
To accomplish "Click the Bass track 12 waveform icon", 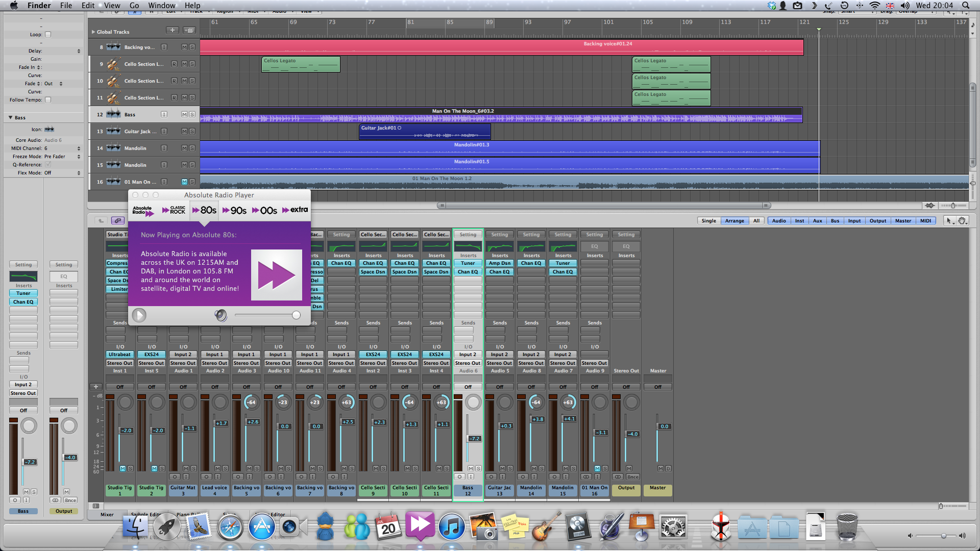I will [113, 114].
